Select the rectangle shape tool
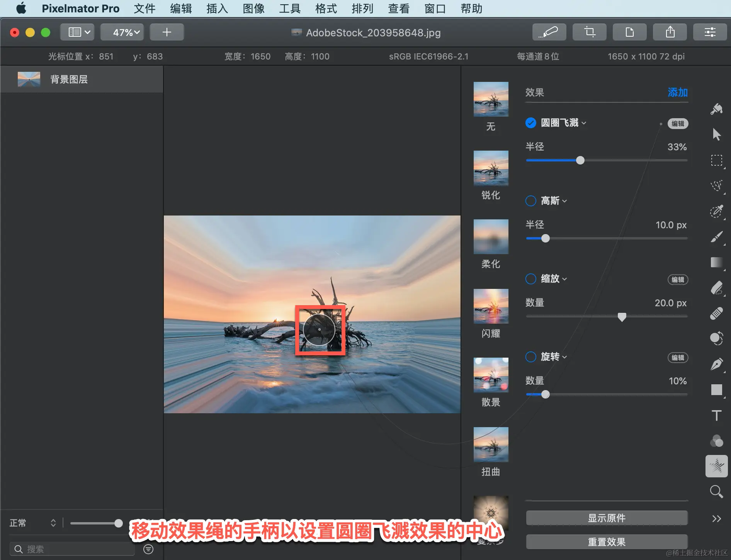 click(717, 390)
